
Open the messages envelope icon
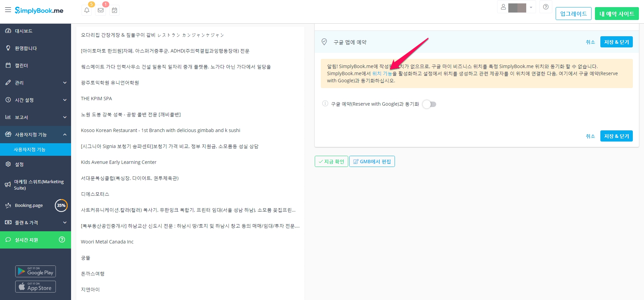click(101, 10)
